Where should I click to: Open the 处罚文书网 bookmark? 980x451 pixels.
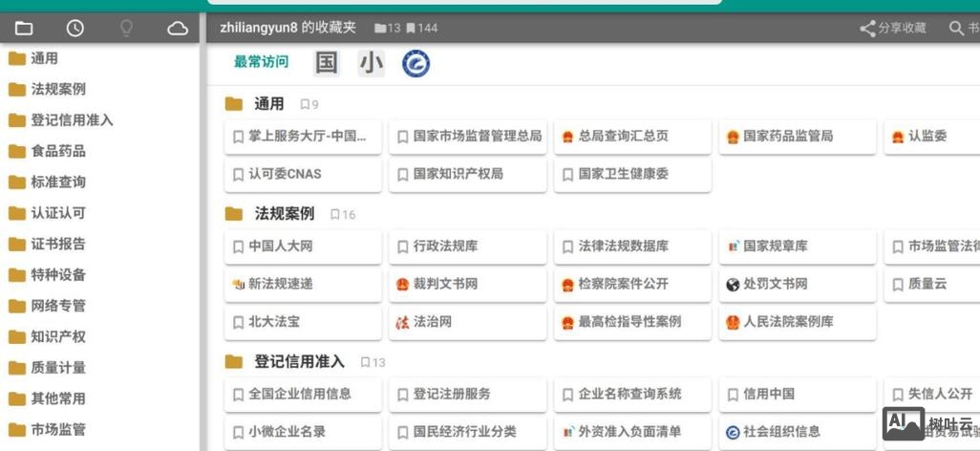click(x=798, y=285)
